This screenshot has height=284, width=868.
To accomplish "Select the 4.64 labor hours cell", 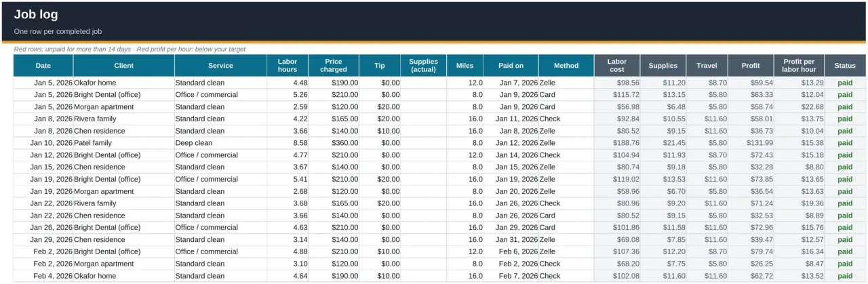I will tap(288, 276).
